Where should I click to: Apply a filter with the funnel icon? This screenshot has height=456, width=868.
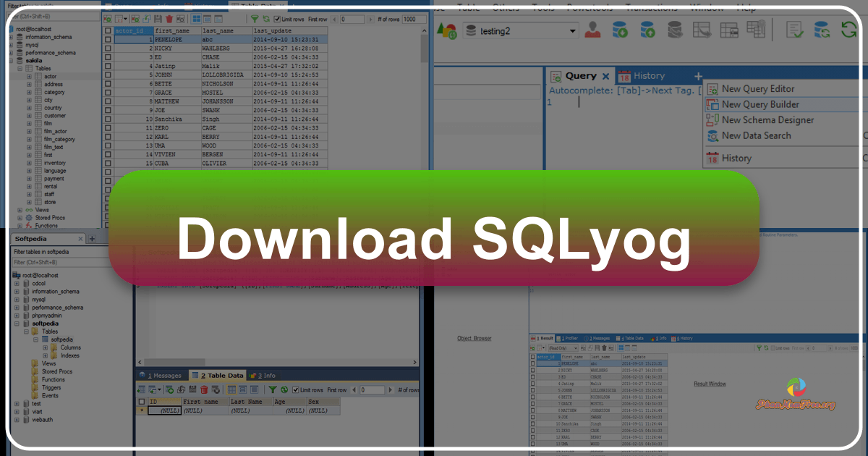[255, 20]
